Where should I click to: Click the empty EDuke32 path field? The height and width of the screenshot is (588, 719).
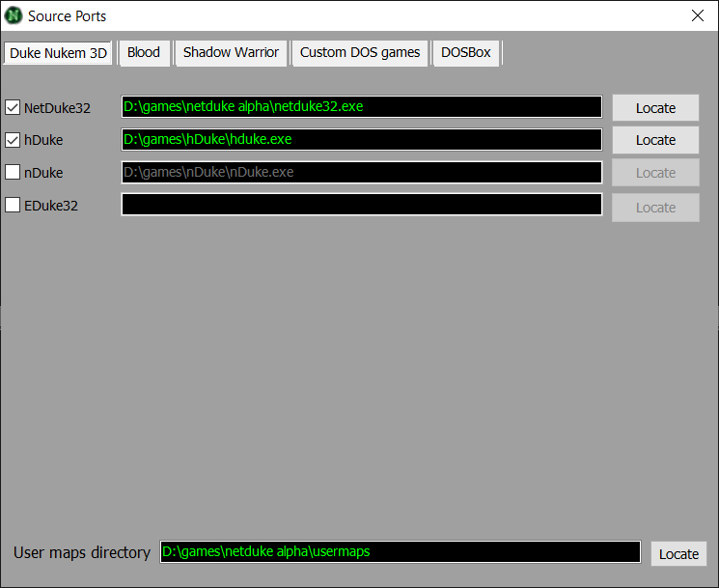point(362,205)
